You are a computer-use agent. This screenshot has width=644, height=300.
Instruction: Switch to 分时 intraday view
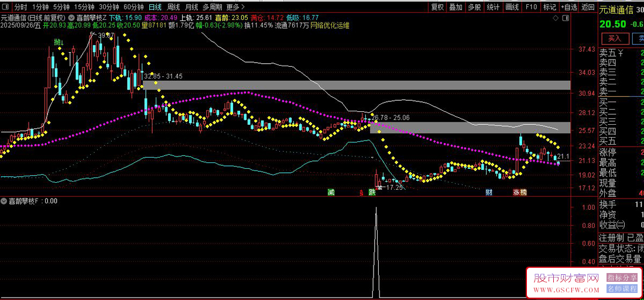[x=21, y=7]
